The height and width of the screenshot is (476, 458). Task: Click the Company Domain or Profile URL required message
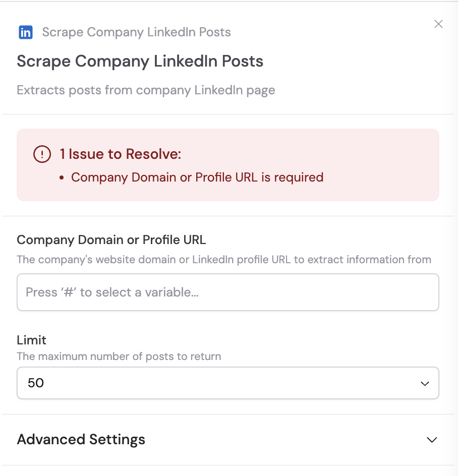coord(197,177)
